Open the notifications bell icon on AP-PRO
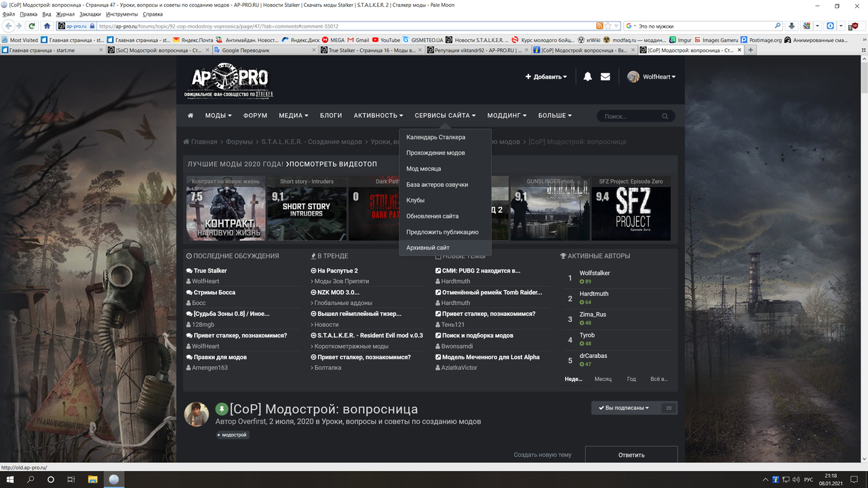 tap(588, 77)
